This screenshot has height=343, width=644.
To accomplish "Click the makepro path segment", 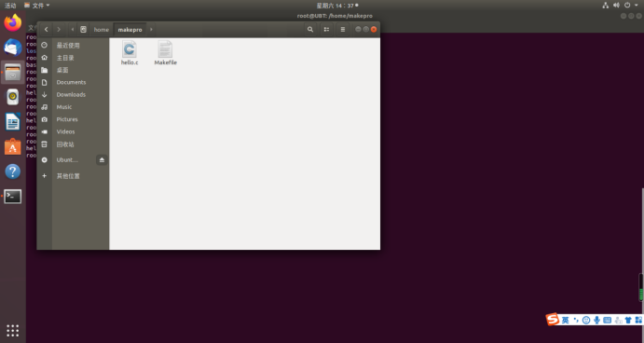I will point(130,30).
